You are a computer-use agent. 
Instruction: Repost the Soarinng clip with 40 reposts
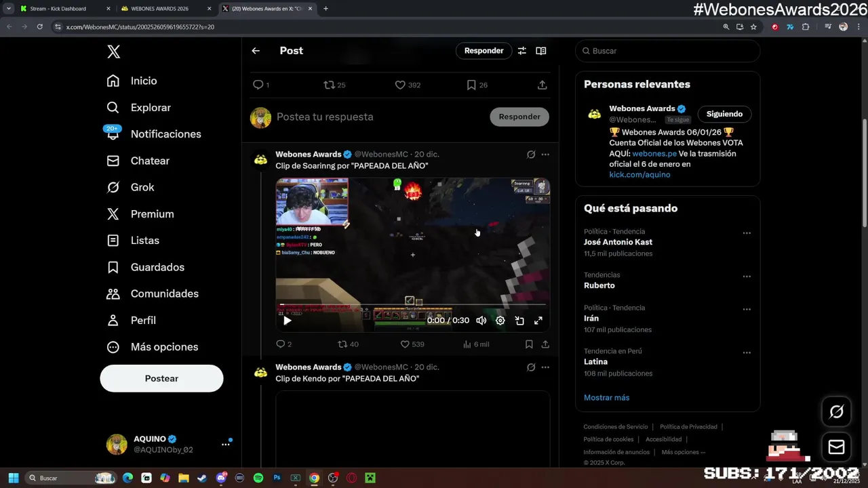click(x=342, y=344)
